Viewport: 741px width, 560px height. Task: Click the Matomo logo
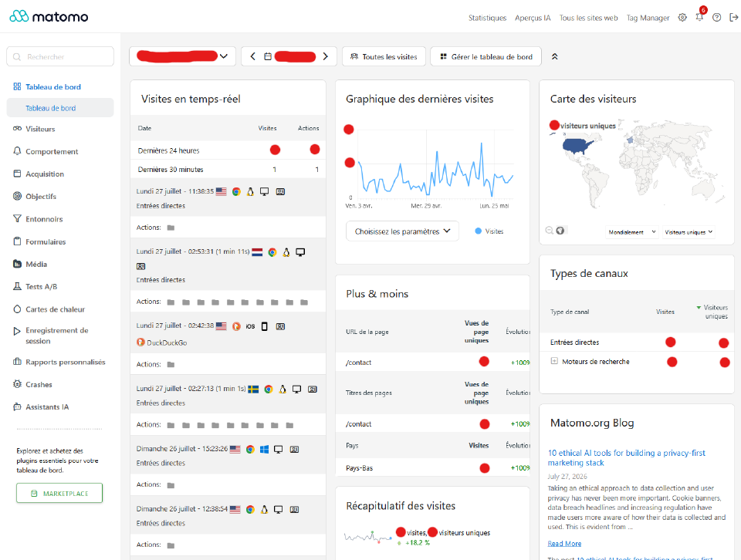tap(49, 16)
